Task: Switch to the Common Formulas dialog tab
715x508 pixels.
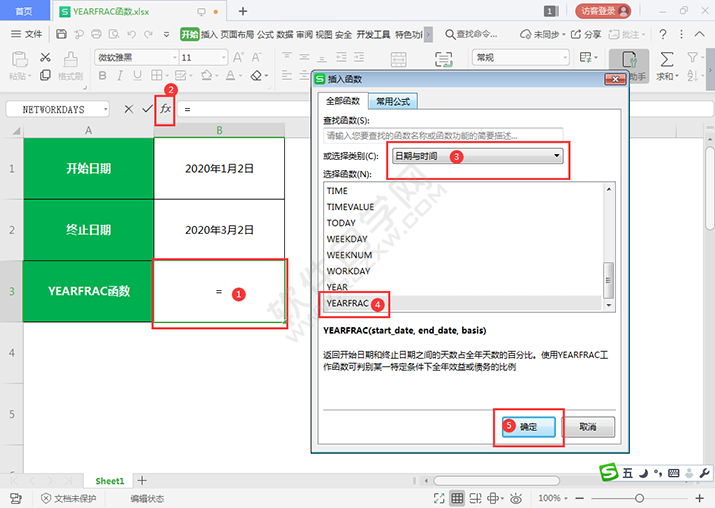Action: pos(393,102)
